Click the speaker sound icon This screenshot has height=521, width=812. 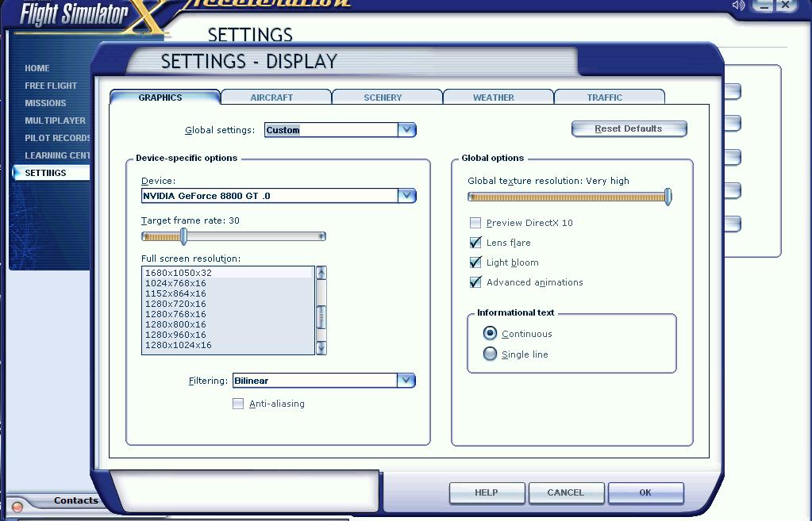click(738, 6)
